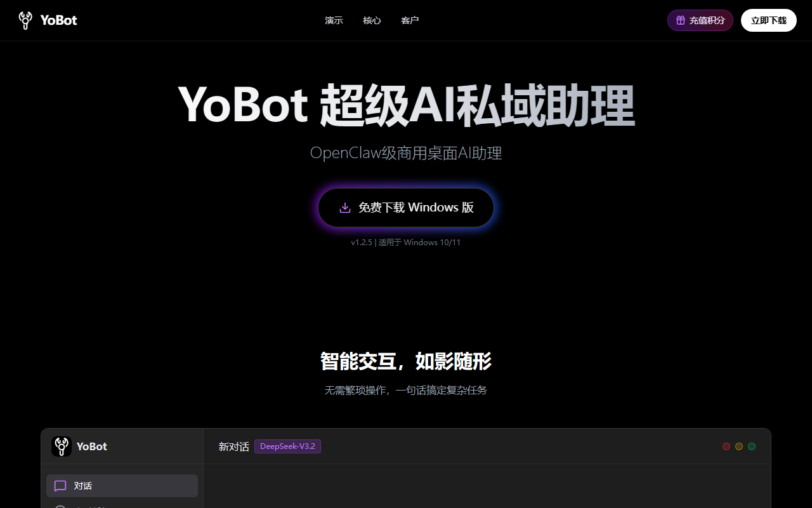The image size is (812, 508).
Task: Click the section heading "智能交互，如影随形"
Action: 406,361
